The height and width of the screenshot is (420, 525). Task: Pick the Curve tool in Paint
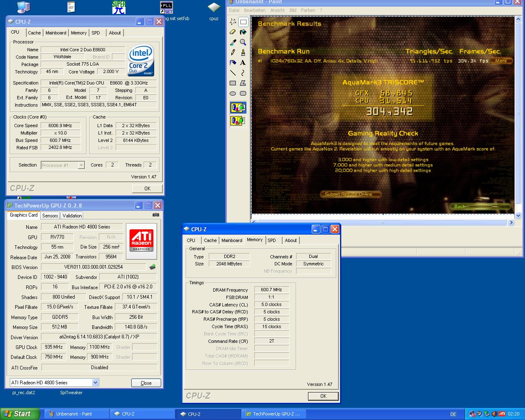tap(243, 73)
